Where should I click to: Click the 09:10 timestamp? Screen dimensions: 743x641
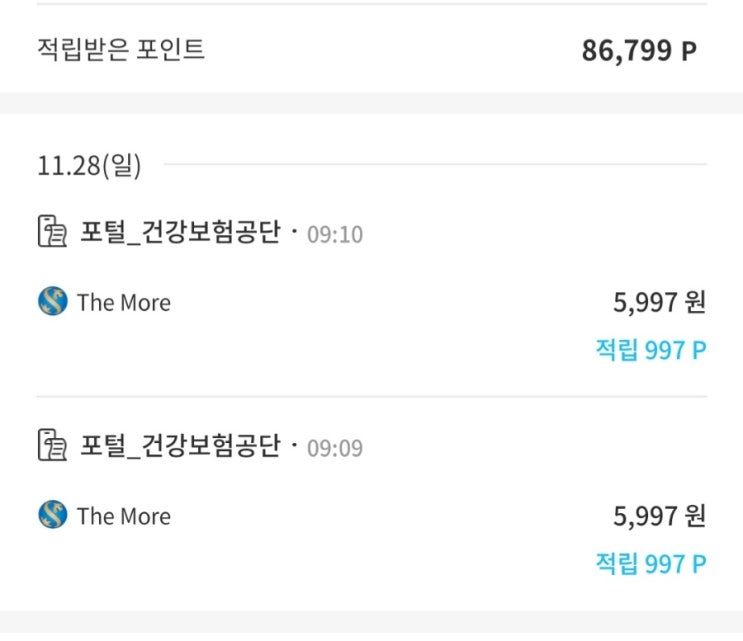(x=335, y=235)
